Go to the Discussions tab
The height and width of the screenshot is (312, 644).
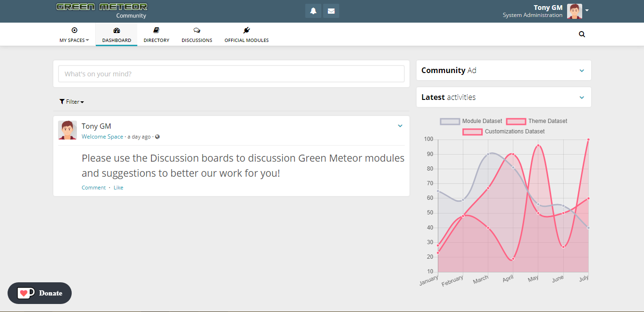tap(197, 35)
